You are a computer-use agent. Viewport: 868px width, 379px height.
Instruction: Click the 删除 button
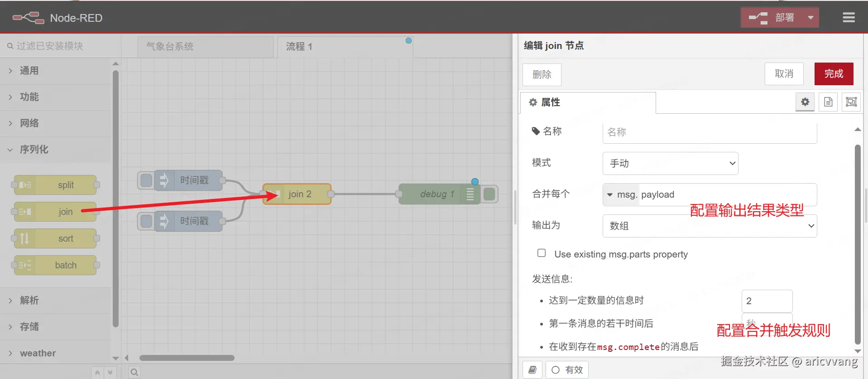pyautogui.click(x=542, y=74)
